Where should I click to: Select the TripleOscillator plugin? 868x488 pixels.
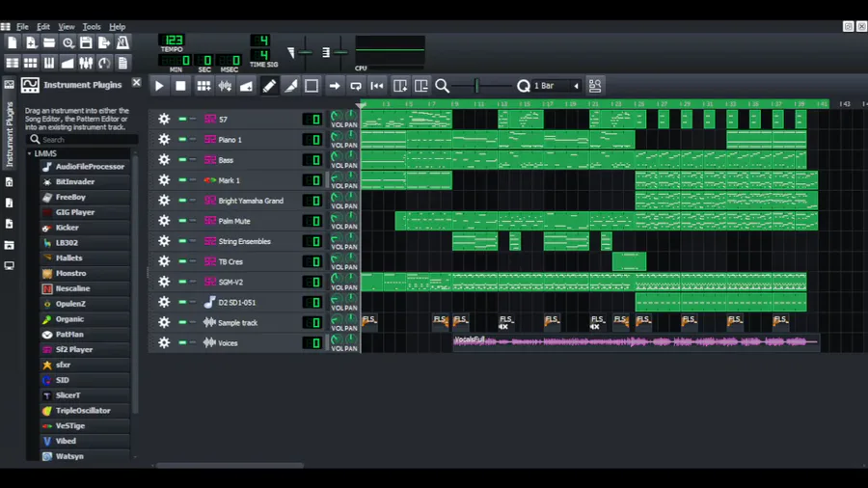85,411
